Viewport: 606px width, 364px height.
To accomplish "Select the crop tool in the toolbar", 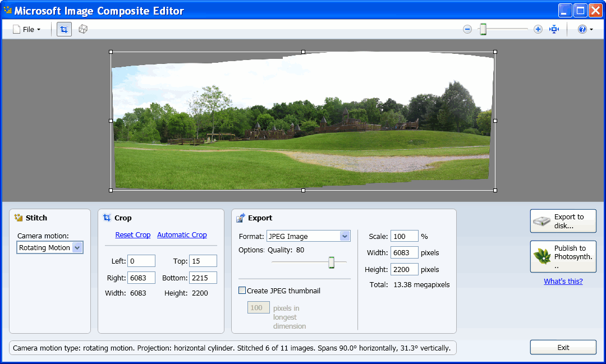I will click(64, 29).
